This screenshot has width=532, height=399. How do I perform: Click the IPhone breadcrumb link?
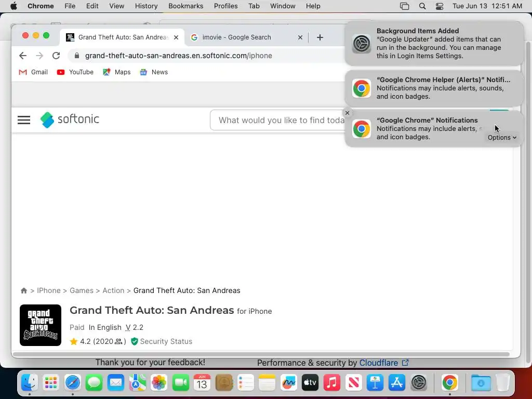[48, 291]
